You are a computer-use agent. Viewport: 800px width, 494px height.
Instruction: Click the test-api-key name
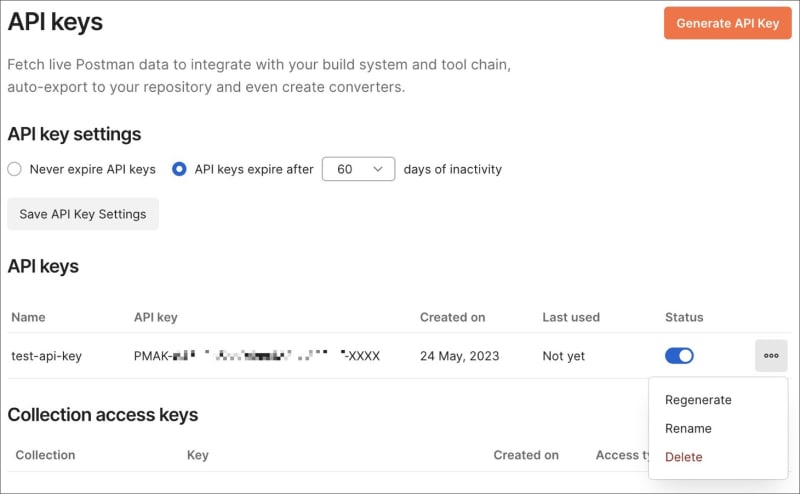tap(46, 356)
